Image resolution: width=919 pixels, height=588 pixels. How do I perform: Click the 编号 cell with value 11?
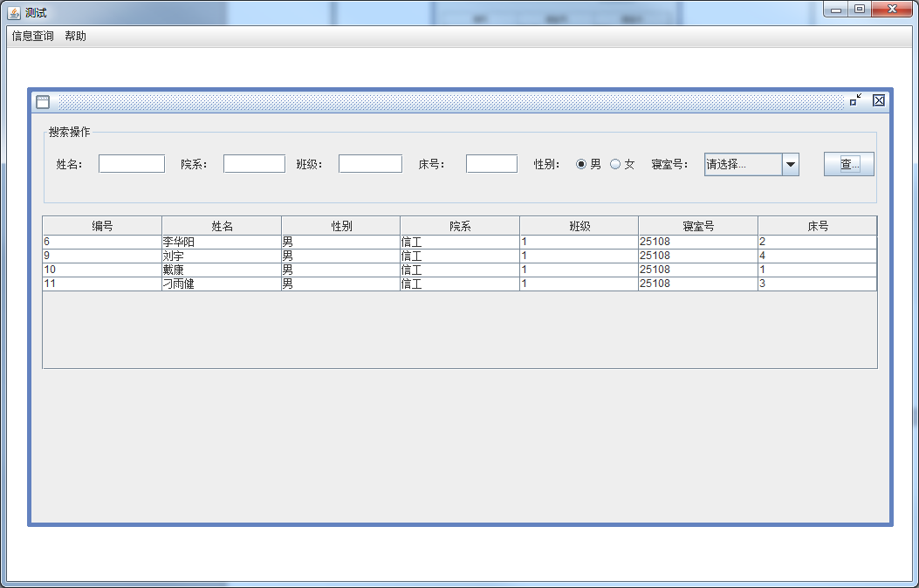pyautogui.click(x=102, y=284)
